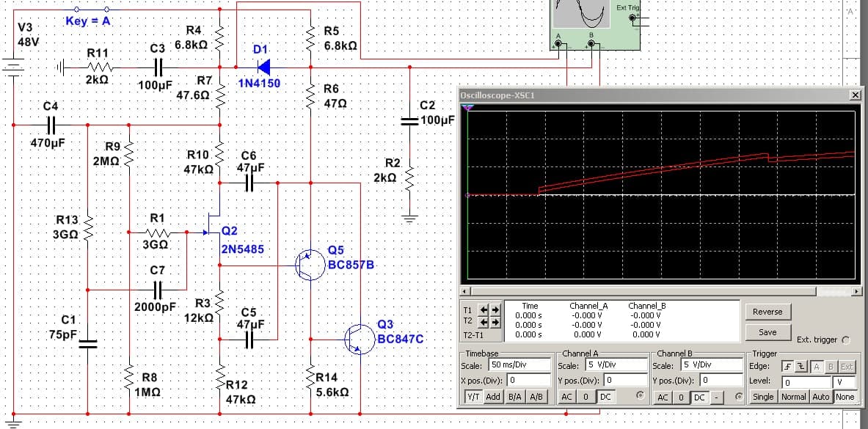Select the C1 75pF capacitor symbol
868x429 pixels.
(87, 345)
